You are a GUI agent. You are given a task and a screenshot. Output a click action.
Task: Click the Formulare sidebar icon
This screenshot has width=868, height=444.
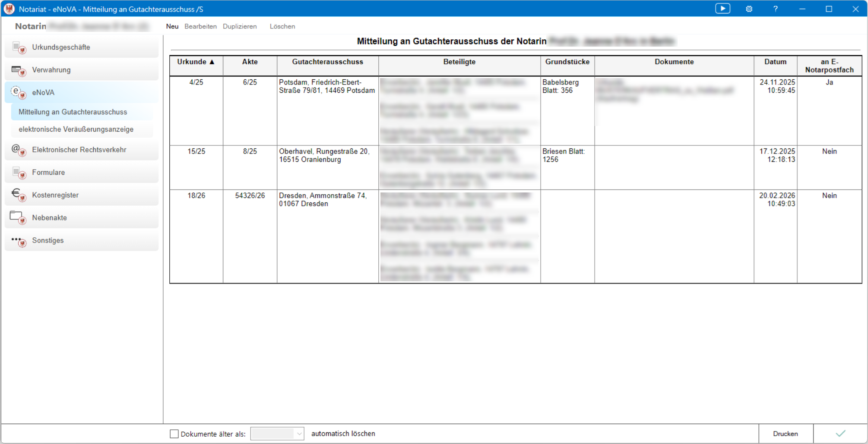coord(19,173)
